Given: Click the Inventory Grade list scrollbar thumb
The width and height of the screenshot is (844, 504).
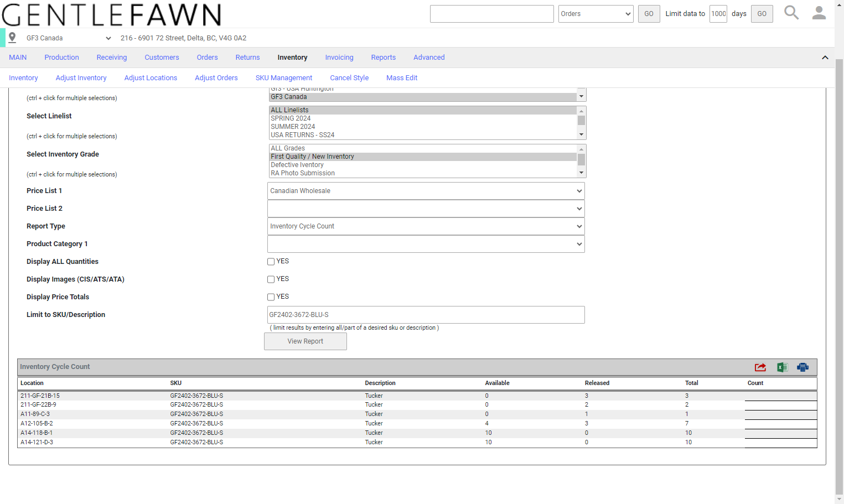Looking at the screenshot, I should tap(581, 159).
